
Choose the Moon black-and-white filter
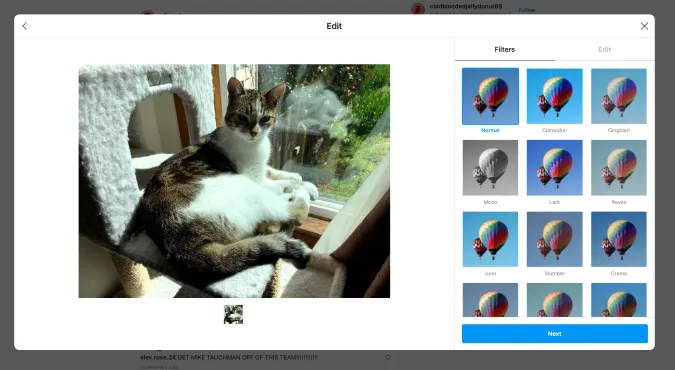(490, 168)
